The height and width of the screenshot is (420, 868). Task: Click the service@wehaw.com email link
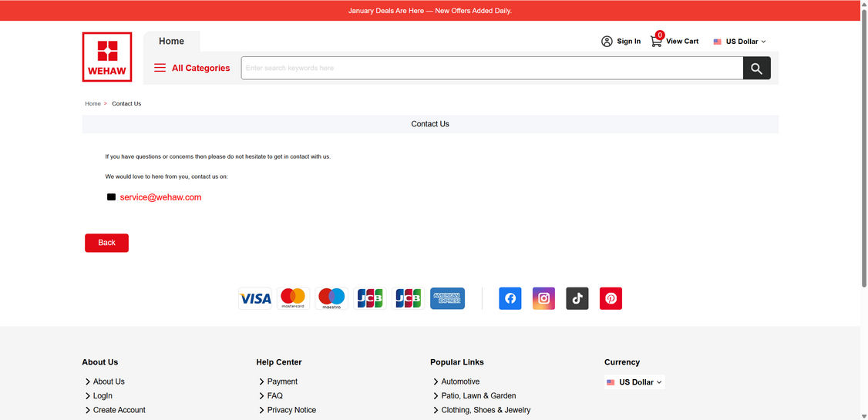coord(160,197)
